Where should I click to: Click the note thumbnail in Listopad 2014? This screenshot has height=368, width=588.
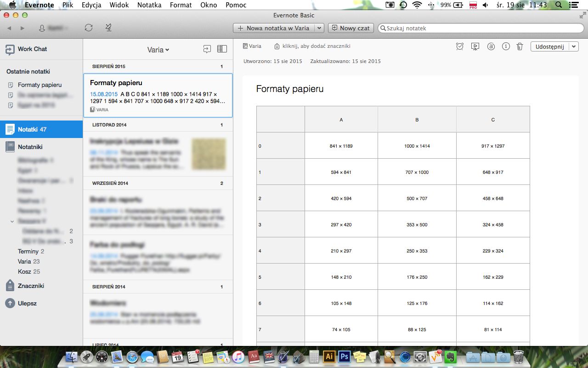209,154
